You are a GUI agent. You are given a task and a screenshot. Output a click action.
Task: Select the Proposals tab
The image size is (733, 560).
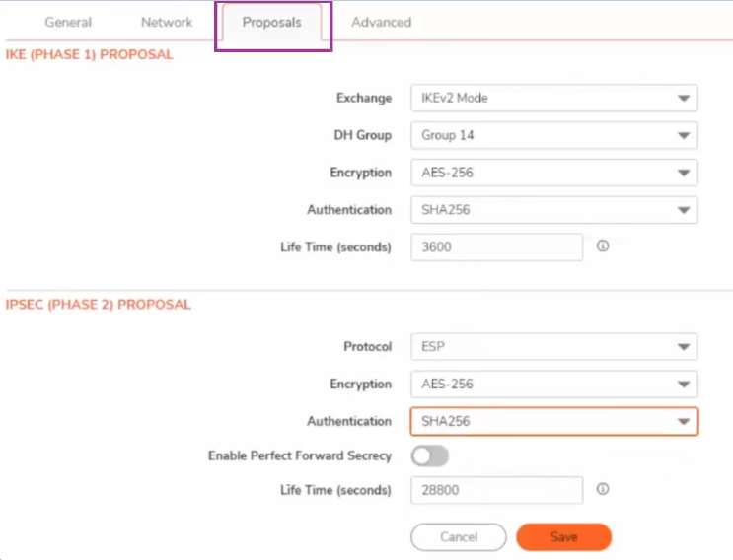(x=271, y=23)
